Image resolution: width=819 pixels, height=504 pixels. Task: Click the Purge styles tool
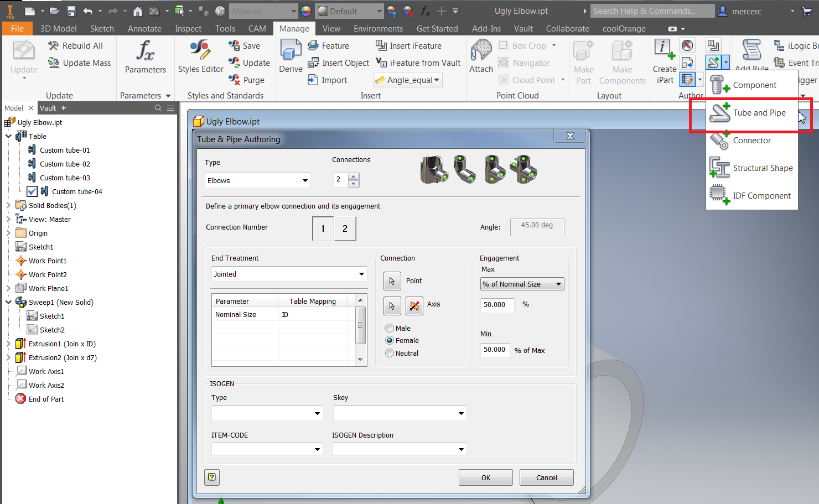246,80
